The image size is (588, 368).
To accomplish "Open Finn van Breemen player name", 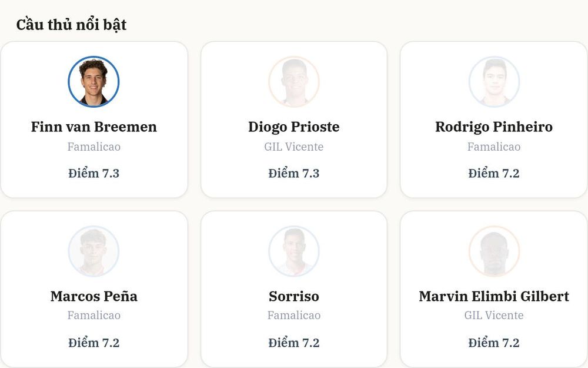I will (93, 127).
